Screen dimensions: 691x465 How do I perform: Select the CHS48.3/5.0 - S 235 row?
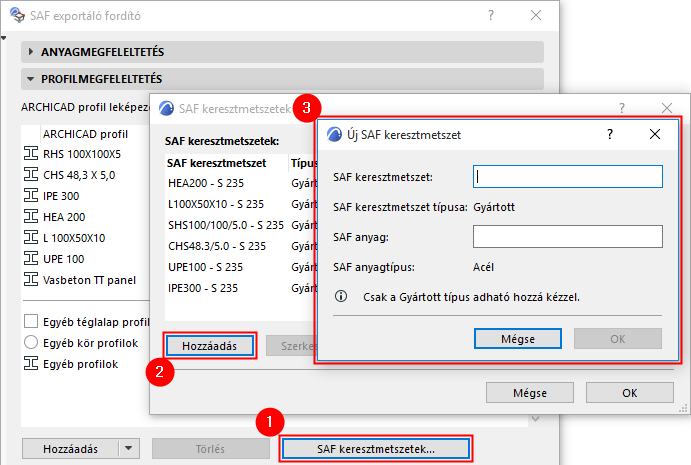tap(241, 246)
